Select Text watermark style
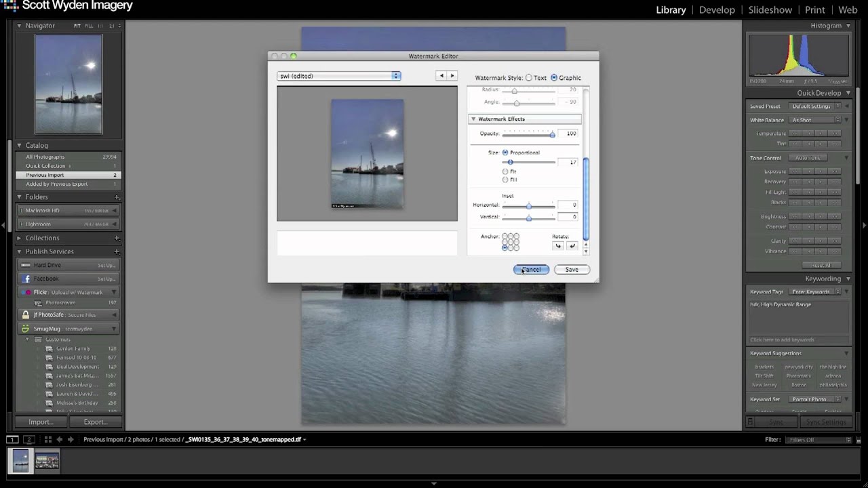Screen dimensions: 868x488 coord(529,78)
